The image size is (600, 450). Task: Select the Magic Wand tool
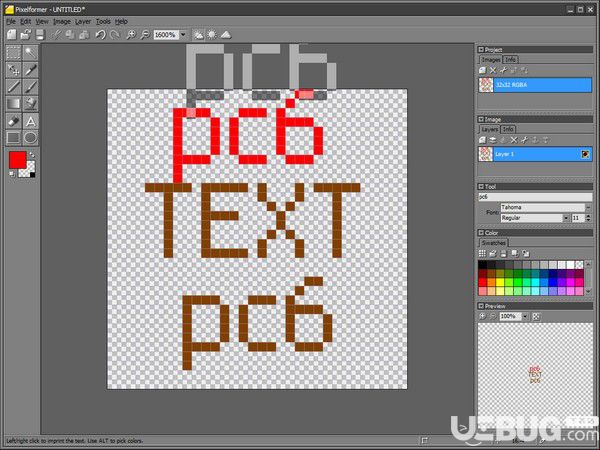tap(31, 53)
